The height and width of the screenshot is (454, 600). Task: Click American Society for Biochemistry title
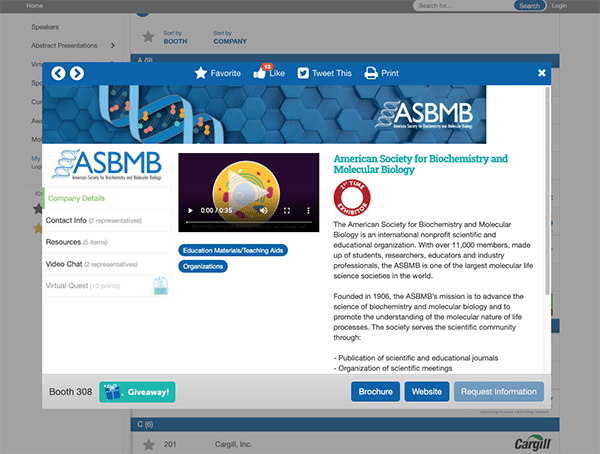pos(420,164)
